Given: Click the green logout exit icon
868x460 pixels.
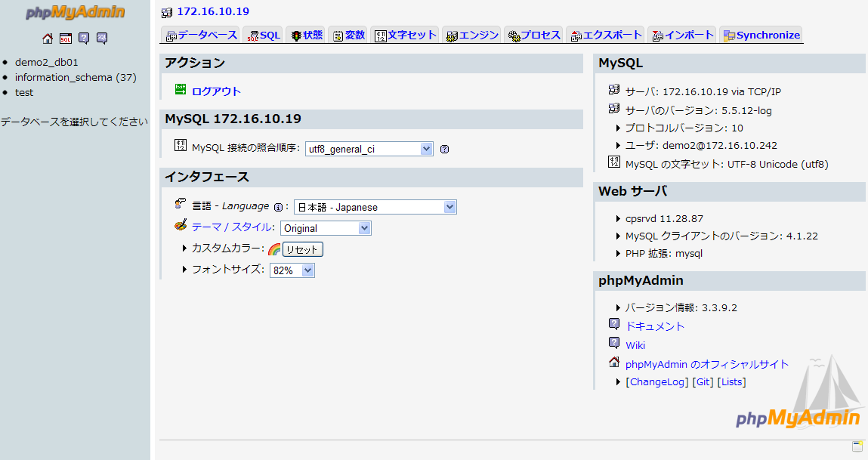Looking at the screenshot, I should (x=181, y=90).
